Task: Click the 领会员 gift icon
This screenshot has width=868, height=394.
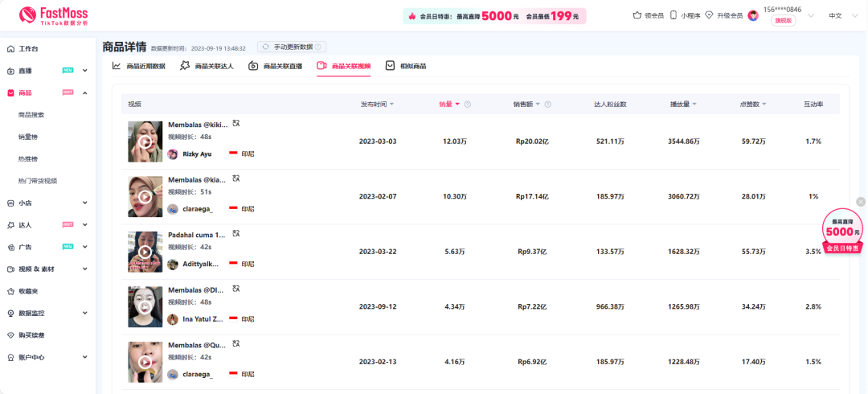Action: [x=637, y=15]
